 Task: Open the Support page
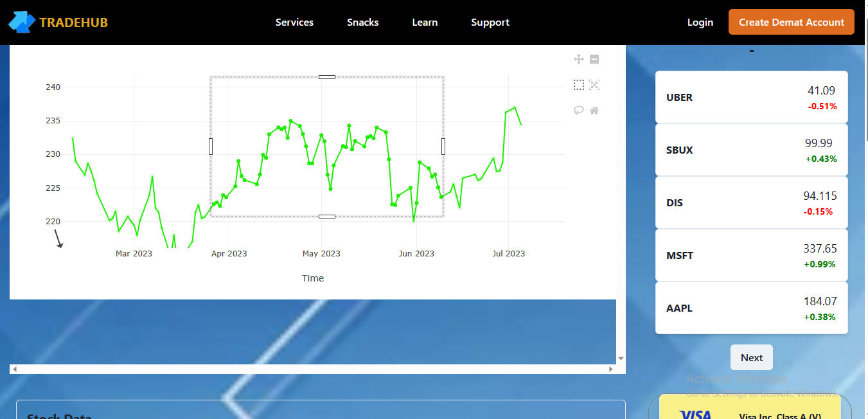pyautogui.click(x=490, y=22)
